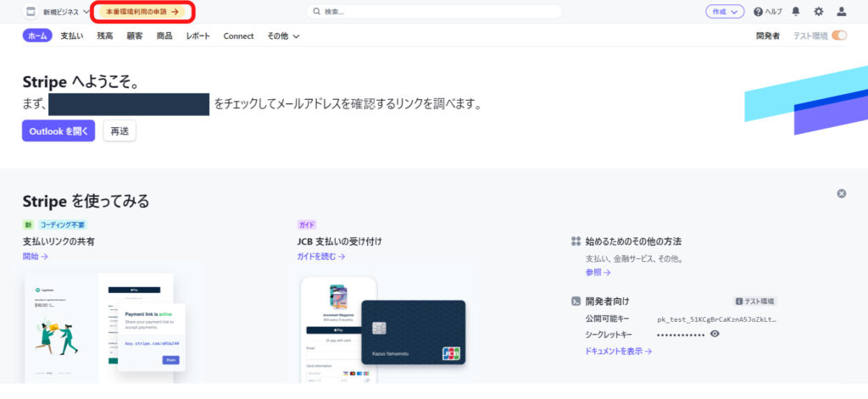Click the ガイド tag
Viewport: 868px width, 399px height.
[x=307, y=224]
